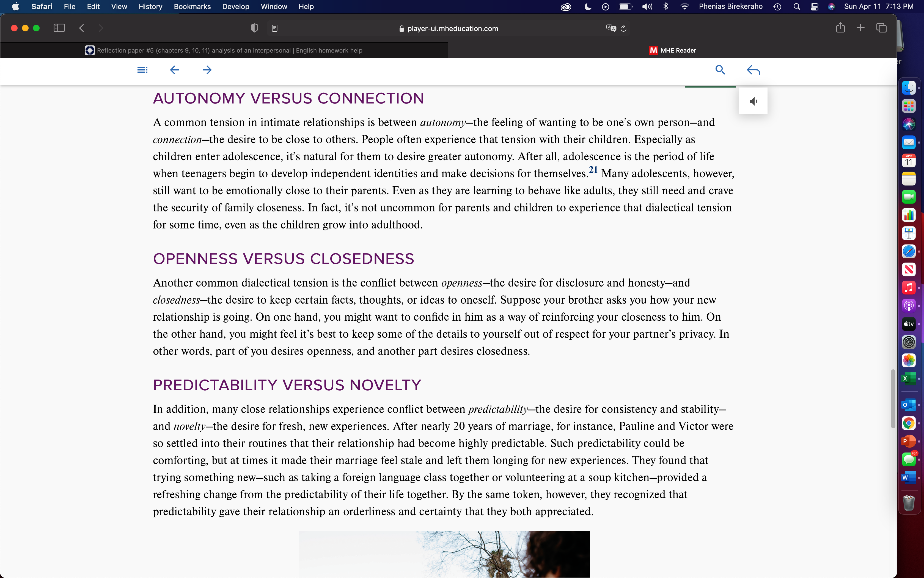Open the Develop menu
The width and height of the screenshot is (924, 578).
236,7
